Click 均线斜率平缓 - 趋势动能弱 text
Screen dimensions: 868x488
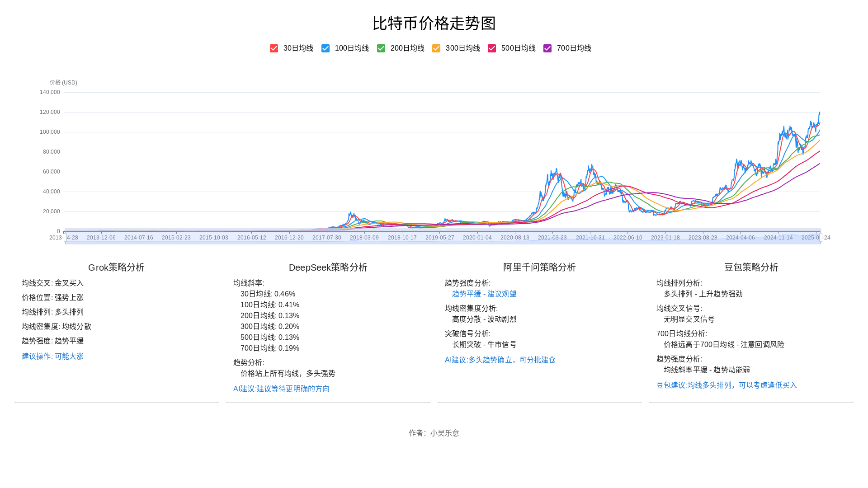707,370
